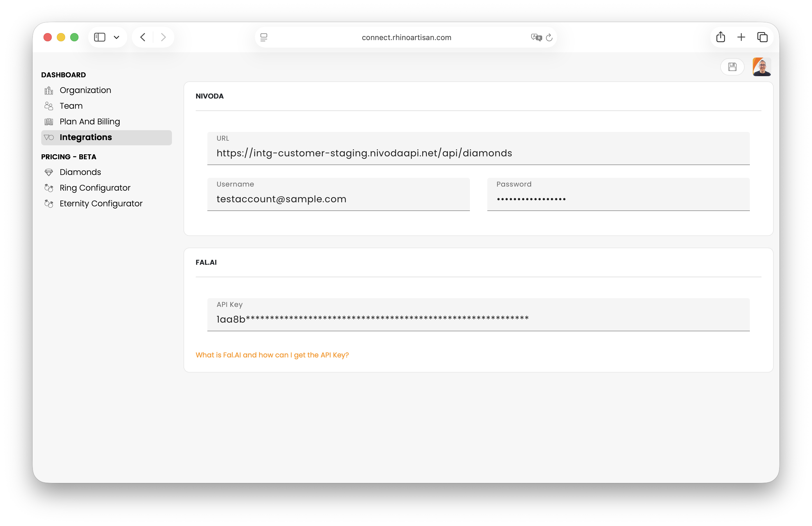Click the Integrations sidebar icon
Viewport: 812px width, 526px height.
(x=49, y=137)
